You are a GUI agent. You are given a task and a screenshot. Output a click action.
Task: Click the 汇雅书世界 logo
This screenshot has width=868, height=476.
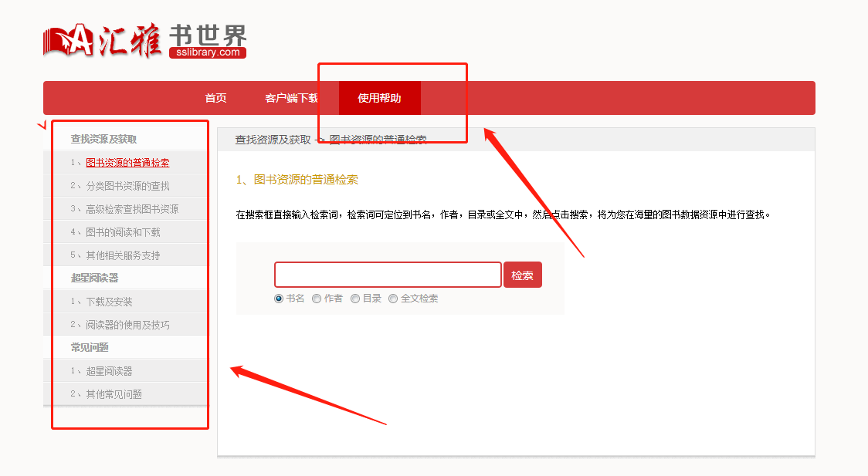[x=145, y=40]
